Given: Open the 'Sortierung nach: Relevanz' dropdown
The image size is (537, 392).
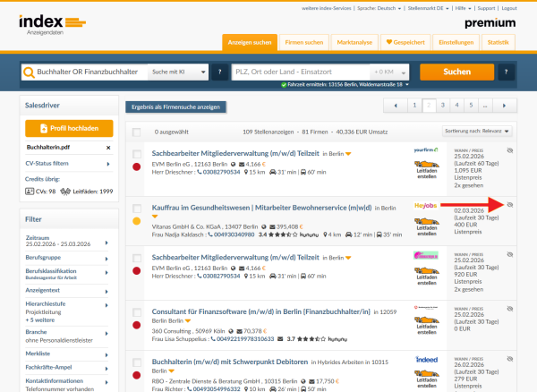Looking at the screenshot, I should (480, 132).
